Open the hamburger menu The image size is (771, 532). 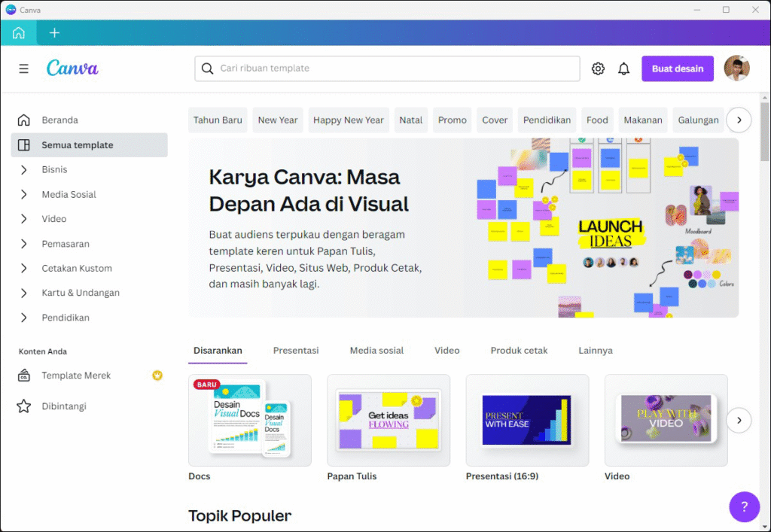coord(23,68)
